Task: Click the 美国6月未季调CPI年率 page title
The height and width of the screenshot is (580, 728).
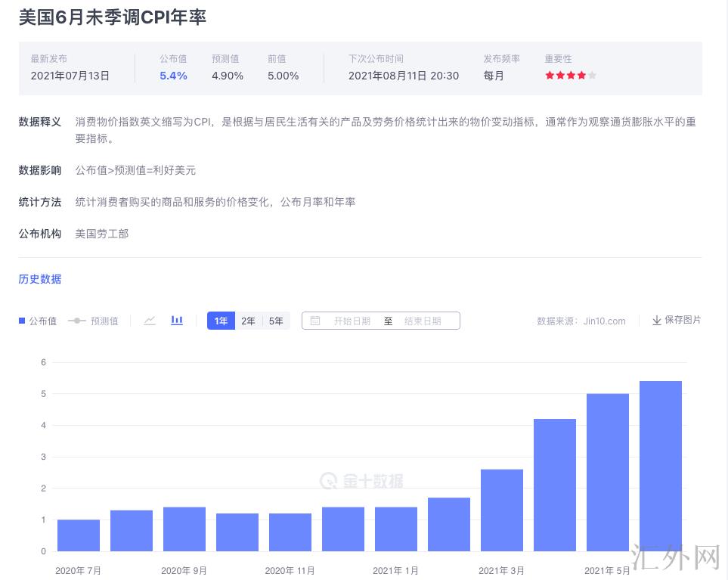Action: pyautogui.click(x=113, y=17)
